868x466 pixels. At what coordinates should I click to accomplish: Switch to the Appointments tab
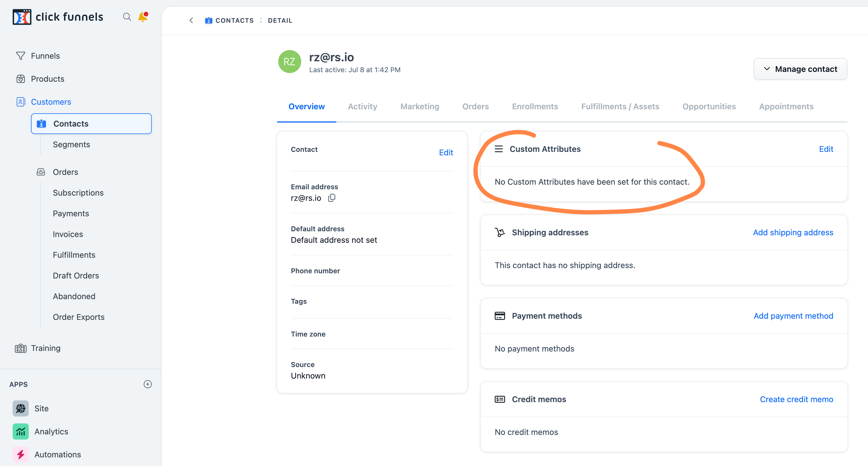[x=786, y=106]
